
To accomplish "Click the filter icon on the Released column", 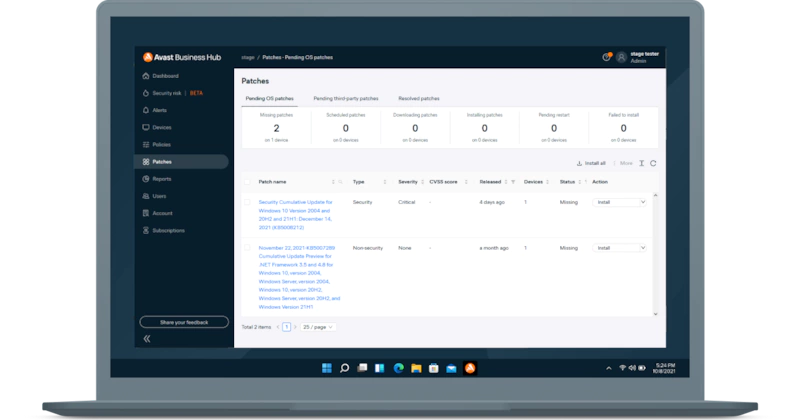I will click(513, 182).
